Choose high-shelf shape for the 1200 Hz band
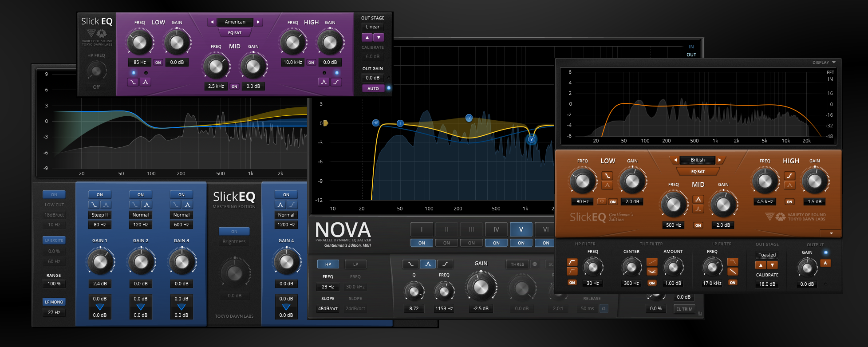 click(x=292, y=205)
